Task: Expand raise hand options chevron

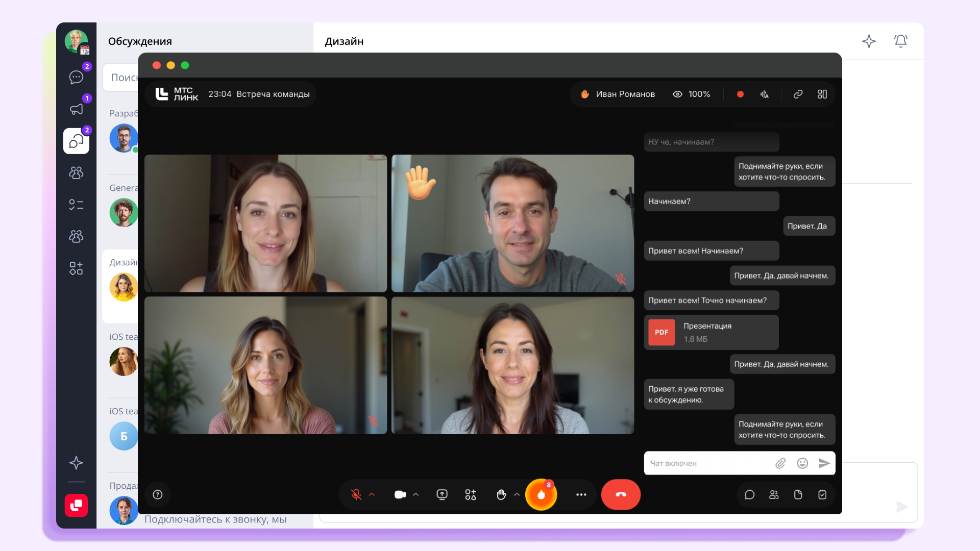Action: 517,494
